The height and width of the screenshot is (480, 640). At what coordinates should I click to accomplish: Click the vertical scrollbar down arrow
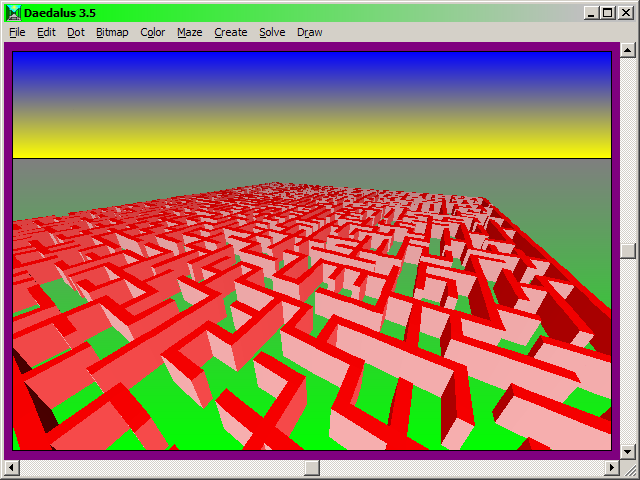[x=627, y=452]
